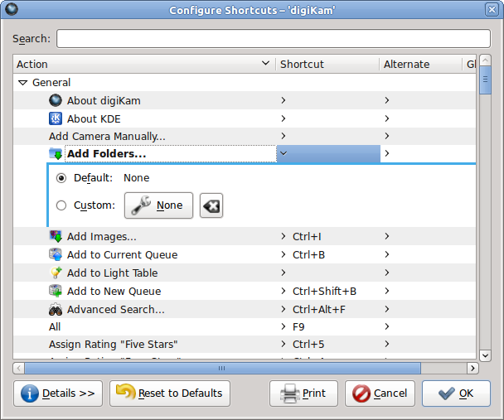Click the custom shortcut None key button
Viewport: 504px width, 420px height.
click(159, 205)
